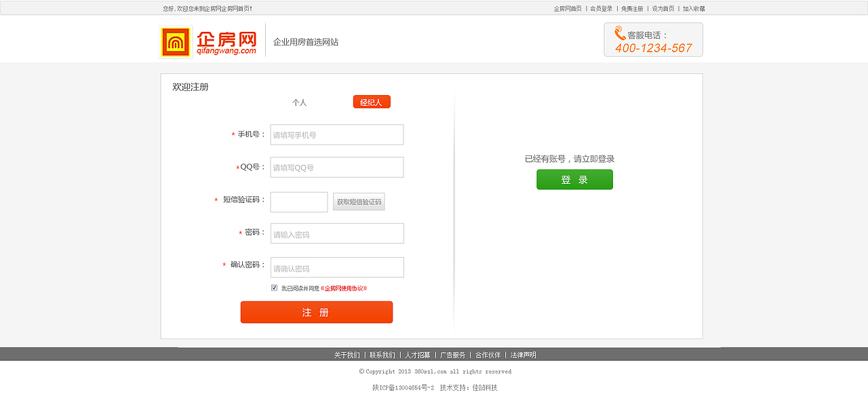This screenshot has height=397, width=868.
Task: Click the qifangwang.com logo text
Action: pos(226,51)
